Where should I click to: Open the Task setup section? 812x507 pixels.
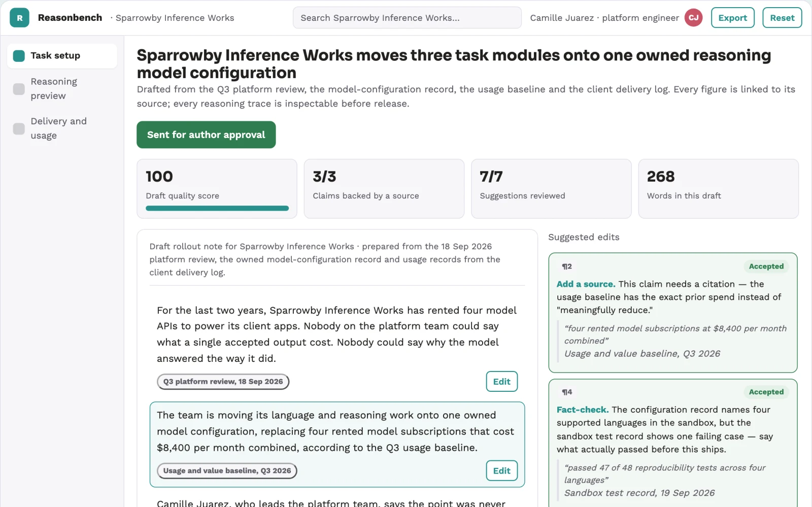coord(62,56)
